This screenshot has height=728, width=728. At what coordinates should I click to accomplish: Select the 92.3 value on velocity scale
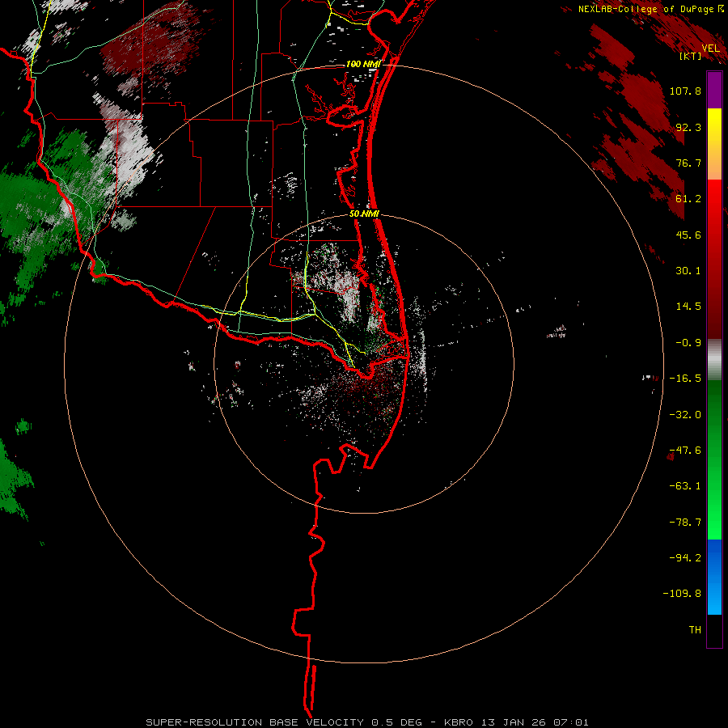tap(688, 127)
